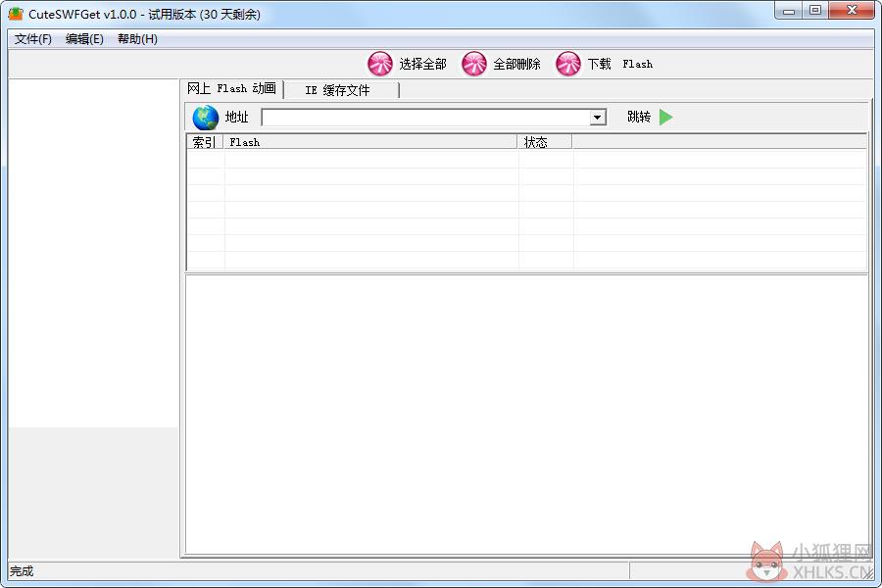
Task: Switch to the Online Flash Animation (网上 Flash 动画) tab
Action: tap(231, 88)
